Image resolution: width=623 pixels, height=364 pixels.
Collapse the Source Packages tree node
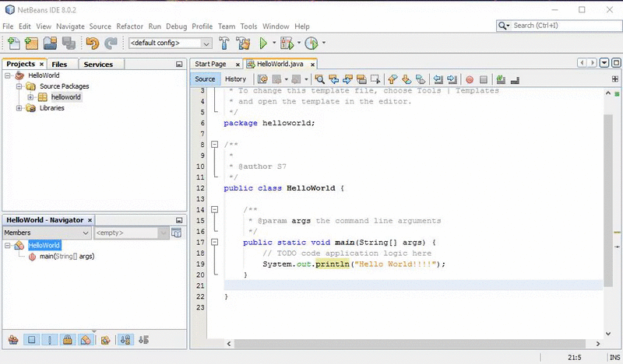click(19, 86)
